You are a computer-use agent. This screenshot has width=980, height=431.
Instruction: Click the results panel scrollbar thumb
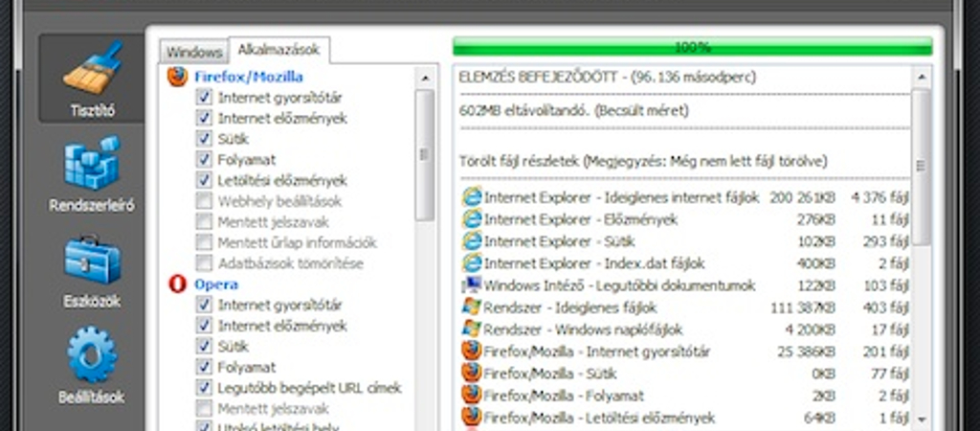[922, 167]
